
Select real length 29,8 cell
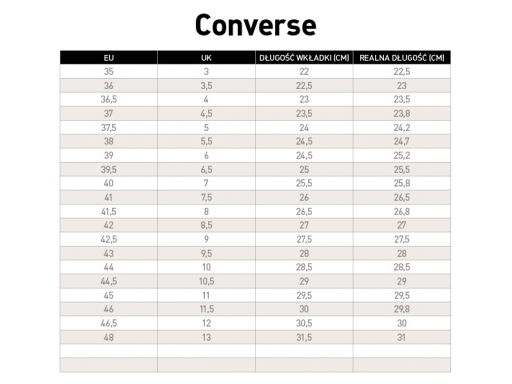(x=402, y=309)
